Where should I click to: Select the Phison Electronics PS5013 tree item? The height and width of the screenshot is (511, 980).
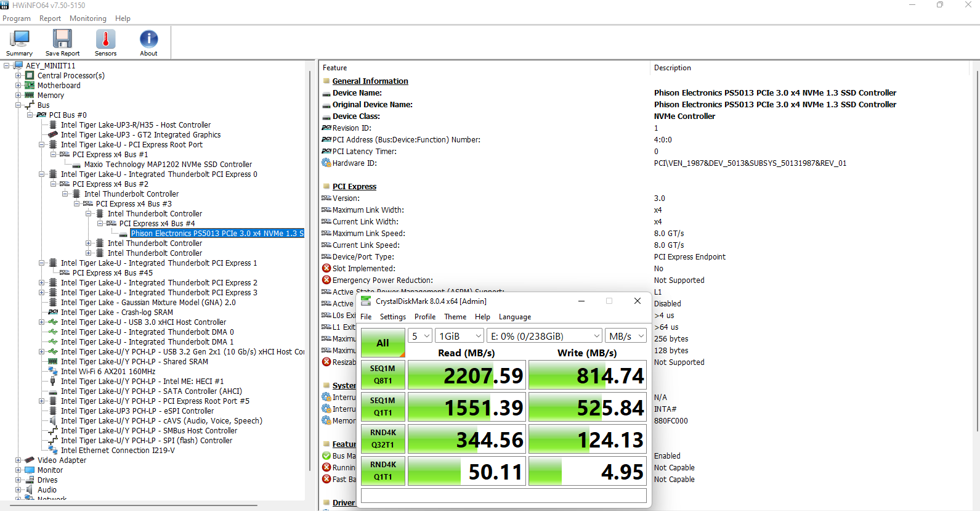pos(217,234)
